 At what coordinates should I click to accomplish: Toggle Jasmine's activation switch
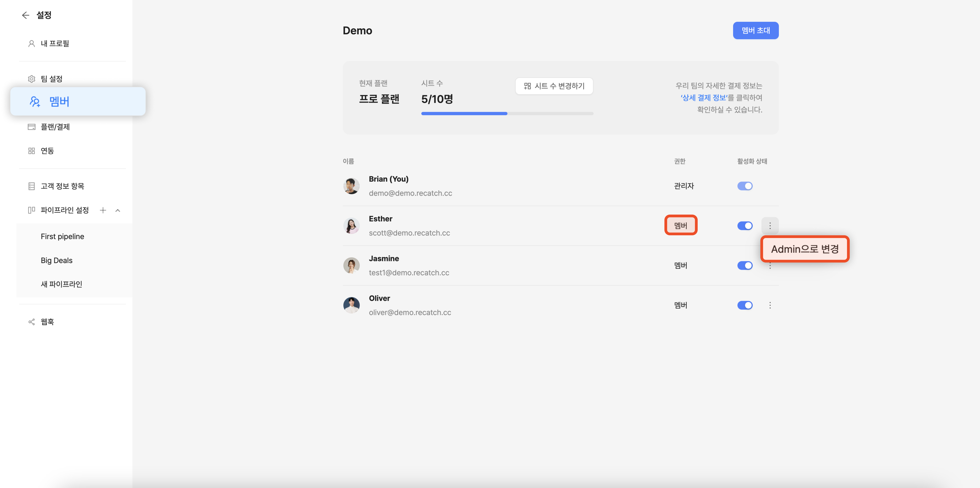coord(745,266)
